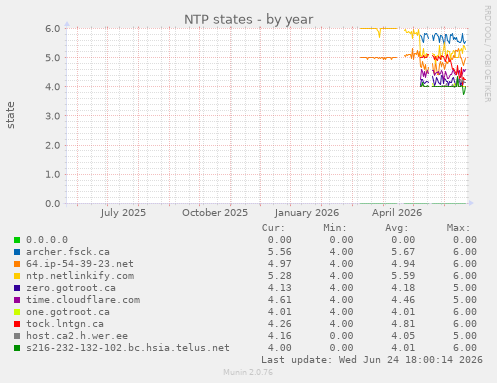The width and height of the screenshot is (497, 383).
Task: Click the April 2026 axis label
Action: click(x=397, y=213)
